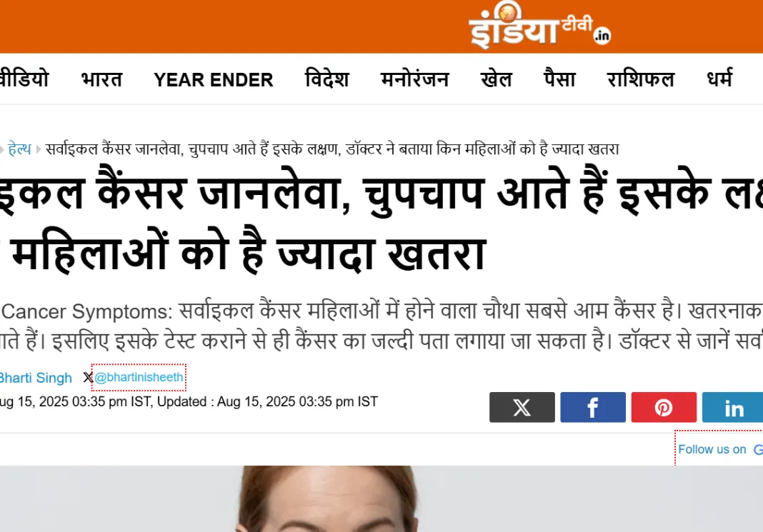Open author Bharti Singh profile

pyautogui.click(x=36, y=378)
